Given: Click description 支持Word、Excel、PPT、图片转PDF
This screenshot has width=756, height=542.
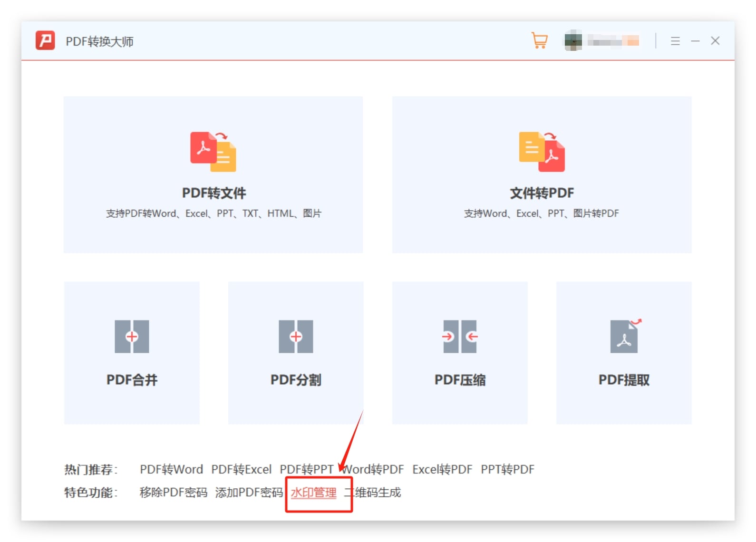Looking at the screenshot, I should [x=542, y=213].
